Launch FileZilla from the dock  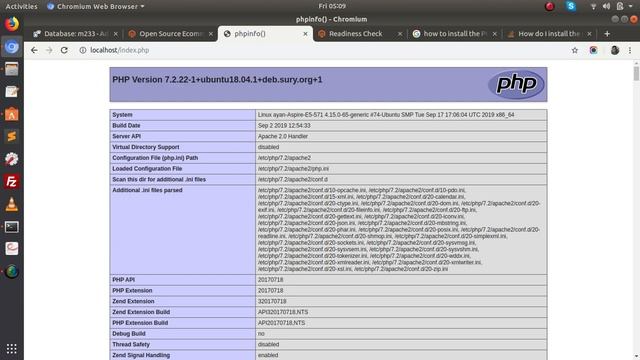tap(11, 182)
